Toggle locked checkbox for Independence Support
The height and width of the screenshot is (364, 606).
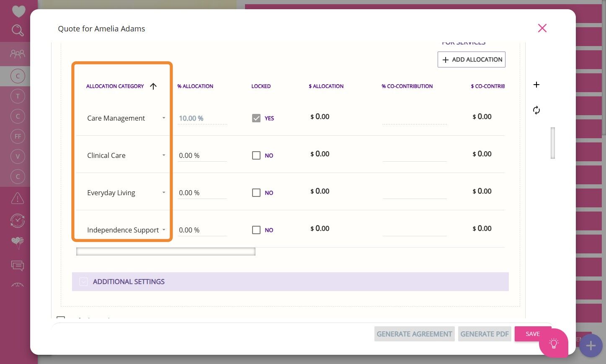coord(256,230)
